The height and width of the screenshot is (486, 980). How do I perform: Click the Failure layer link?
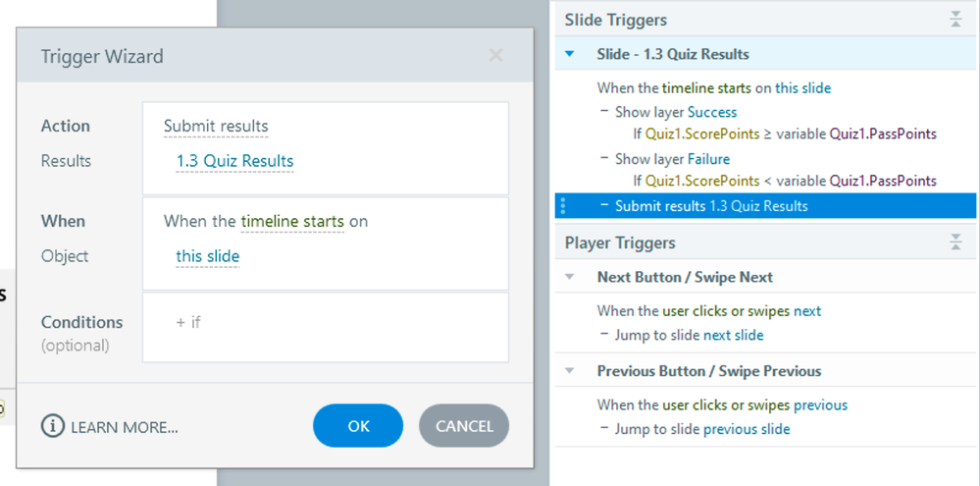click(x=708, y=159)
